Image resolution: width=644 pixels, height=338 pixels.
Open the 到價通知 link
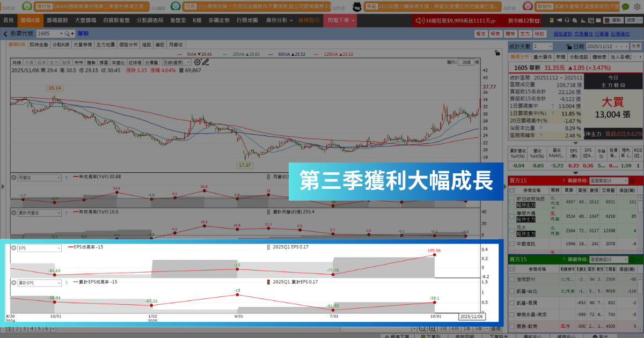[620, 33]
